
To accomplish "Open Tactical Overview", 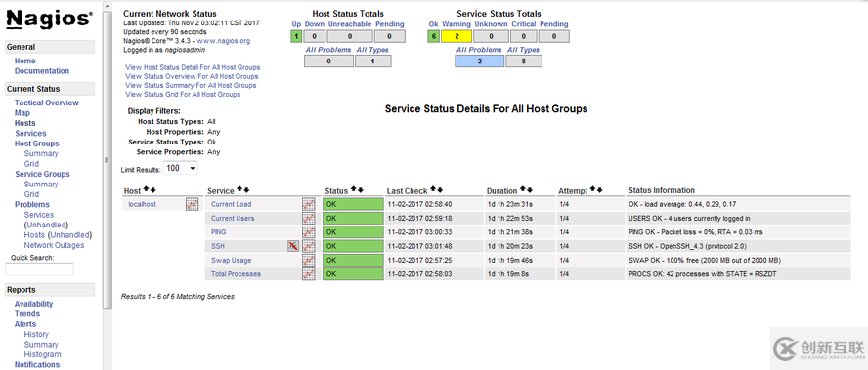I will [47, 103].
